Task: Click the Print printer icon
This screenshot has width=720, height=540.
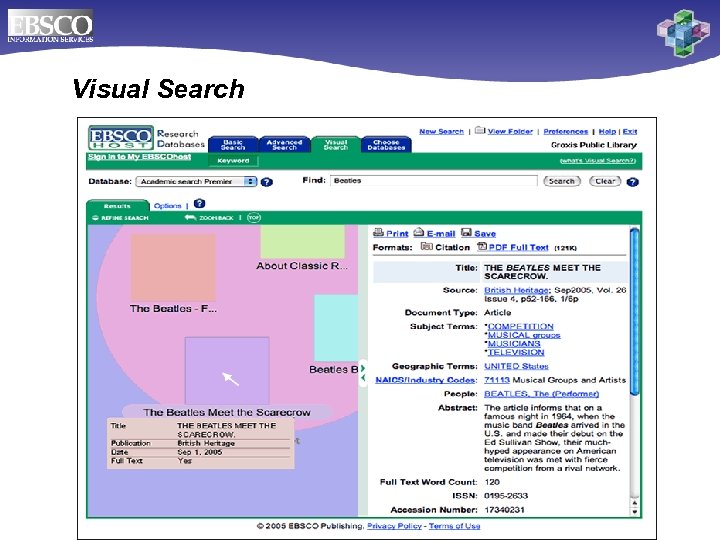Action: pos(378,232)
